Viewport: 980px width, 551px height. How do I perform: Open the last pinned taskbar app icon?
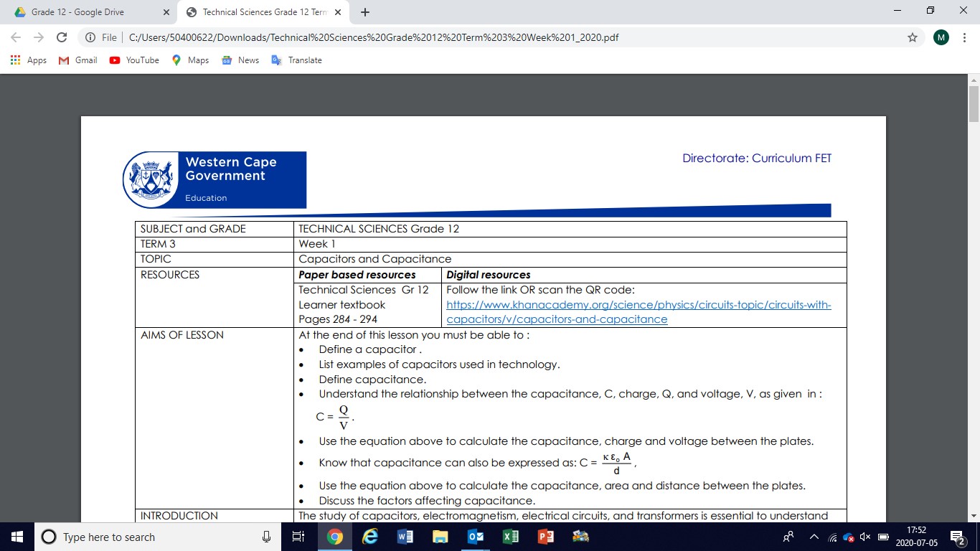(580, 537)
